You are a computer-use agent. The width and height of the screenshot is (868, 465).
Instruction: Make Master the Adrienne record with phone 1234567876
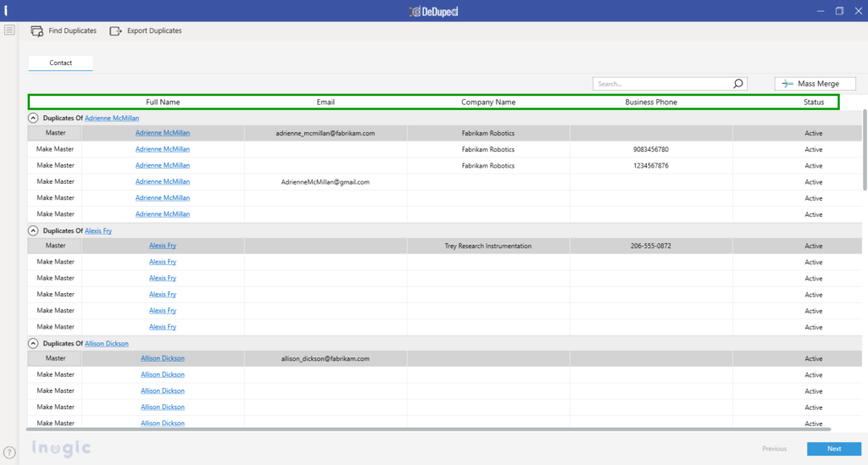pos(55,165)
